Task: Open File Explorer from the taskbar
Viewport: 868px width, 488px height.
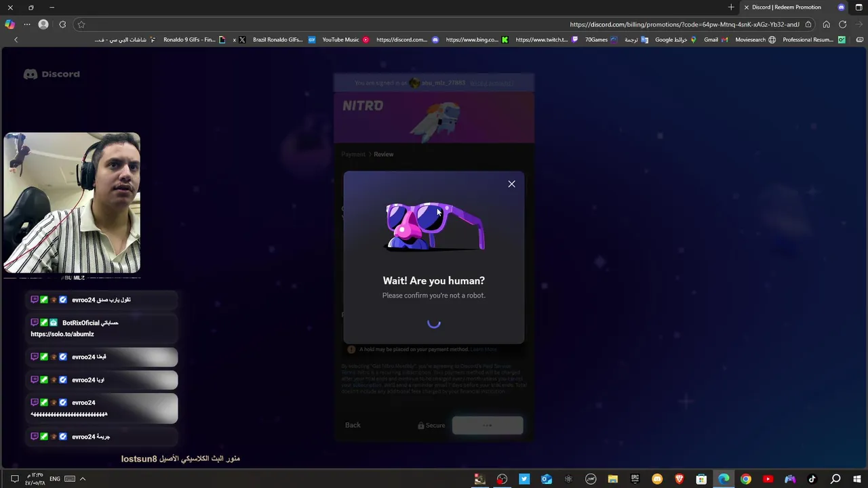Action: 612,479
